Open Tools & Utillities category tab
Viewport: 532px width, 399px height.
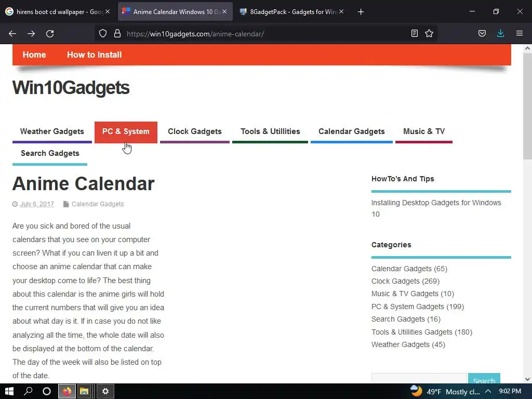pyautogui.click(x=270, y=131)
